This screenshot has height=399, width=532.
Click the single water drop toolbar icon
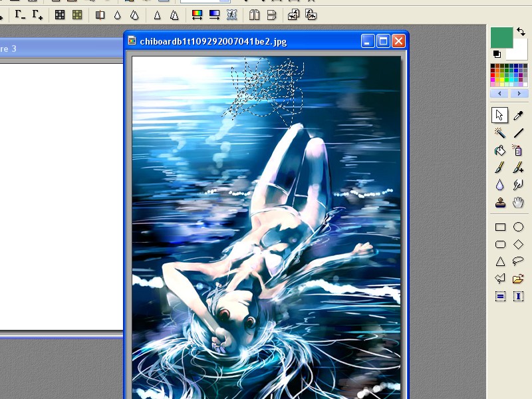pos(118,15)
